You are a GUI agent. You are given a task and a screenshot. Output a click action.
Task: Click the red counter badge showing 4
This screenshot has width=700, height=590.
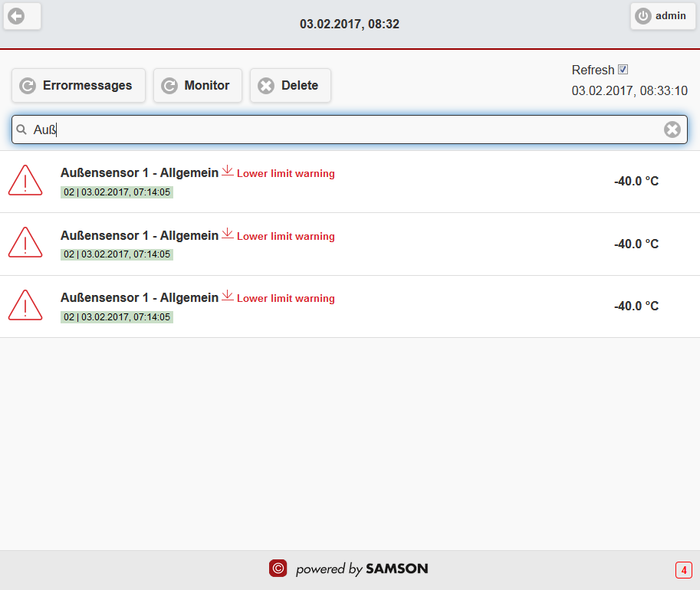[683, 570]
